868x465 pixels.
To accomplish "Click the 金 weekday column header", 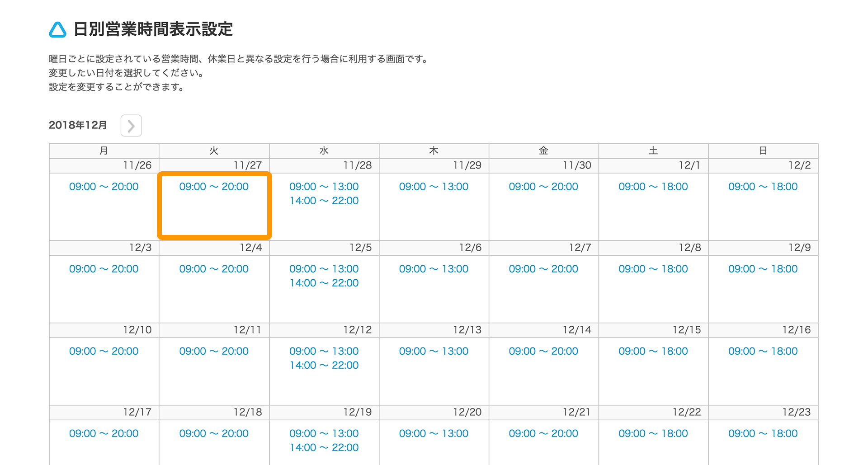I will tap(543, 151).
